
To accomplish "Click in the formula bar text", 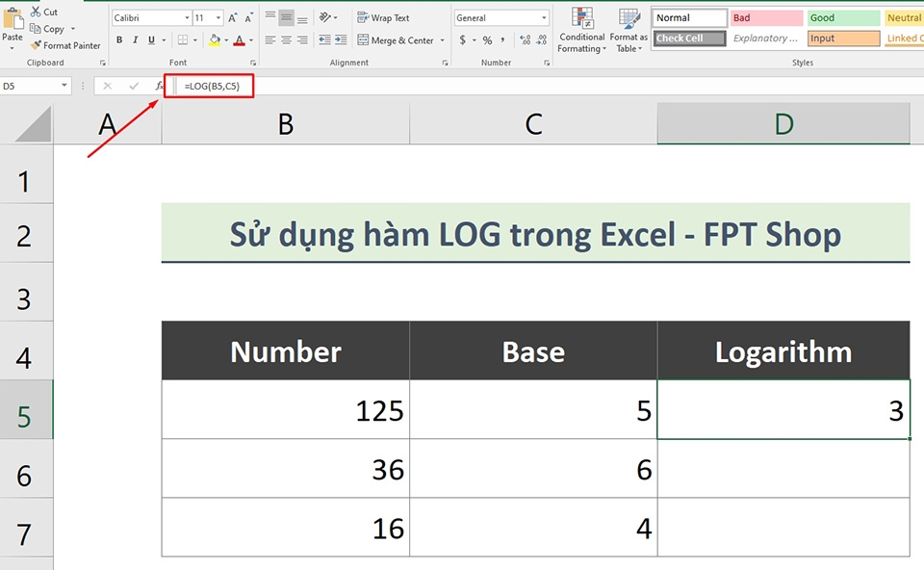I will [x=212, y=86].
